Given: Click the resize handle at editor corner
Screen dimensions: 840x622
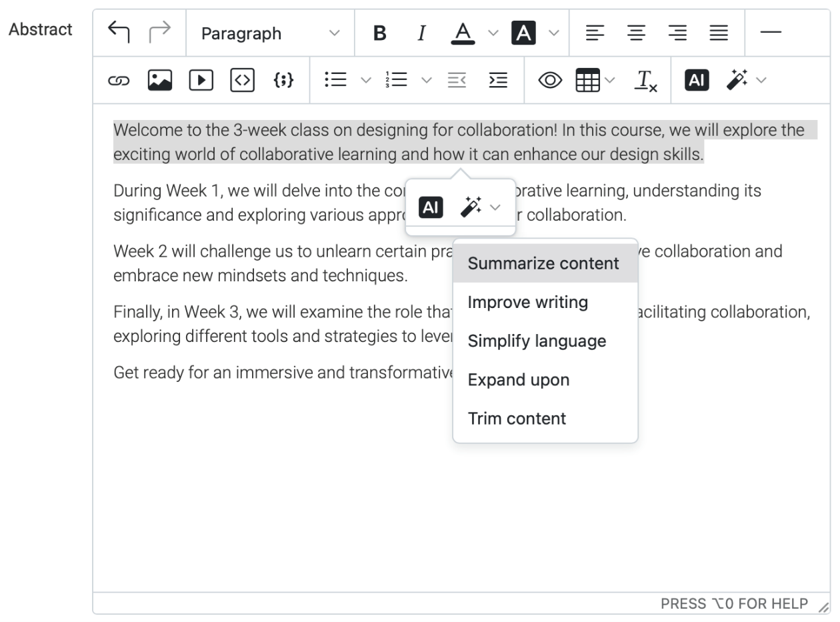Looking at the screenshot, I should (x=824, y=605).
